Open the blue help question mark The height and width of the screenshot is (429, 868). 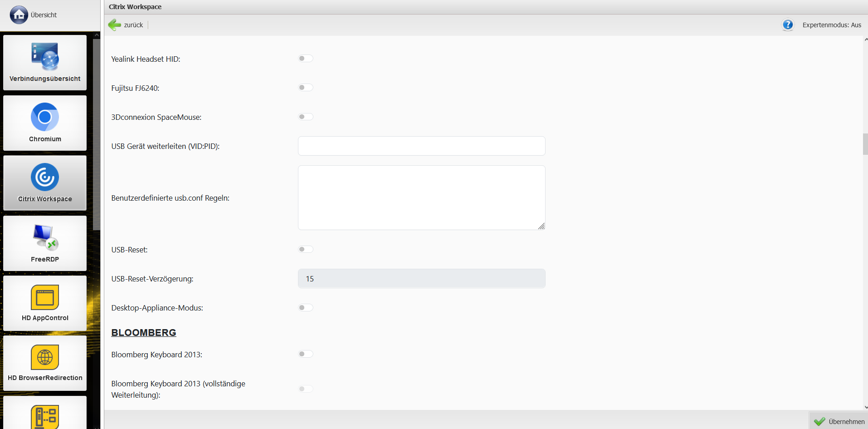click(788, 25)
